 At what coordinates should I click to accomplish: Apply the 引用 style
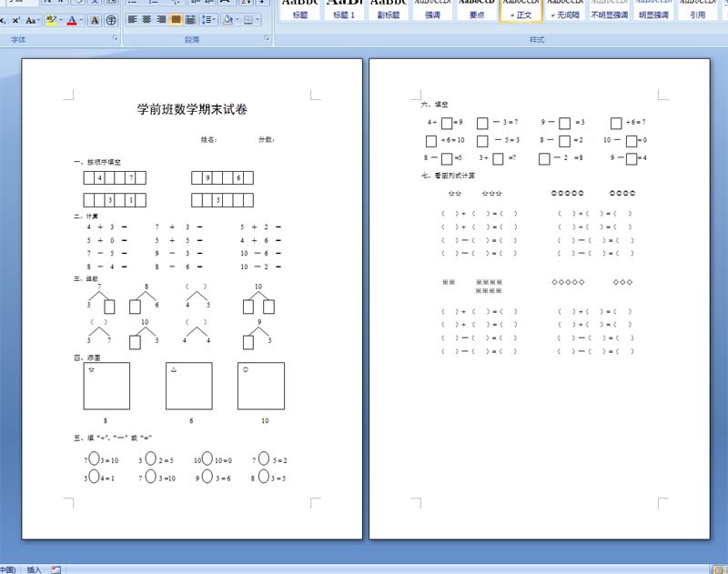[x=697, y=10]
